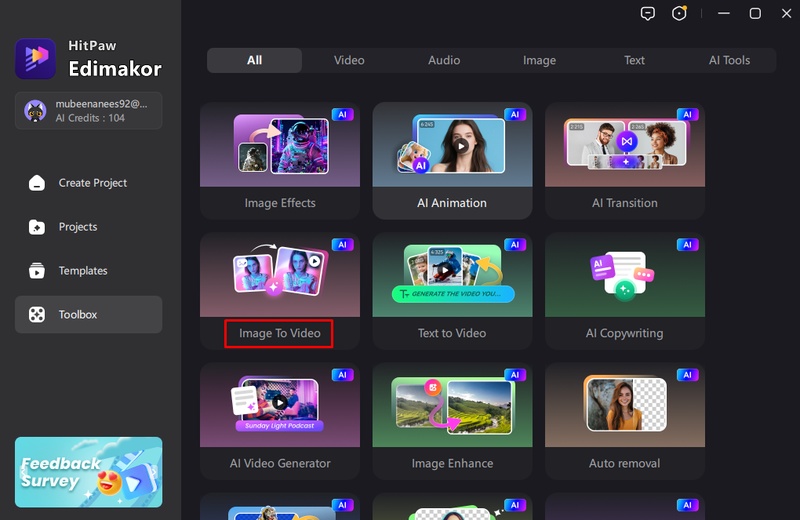Click the AI badge on AI Animation card
Screen dimensions: 800x520
pos(515,114)
